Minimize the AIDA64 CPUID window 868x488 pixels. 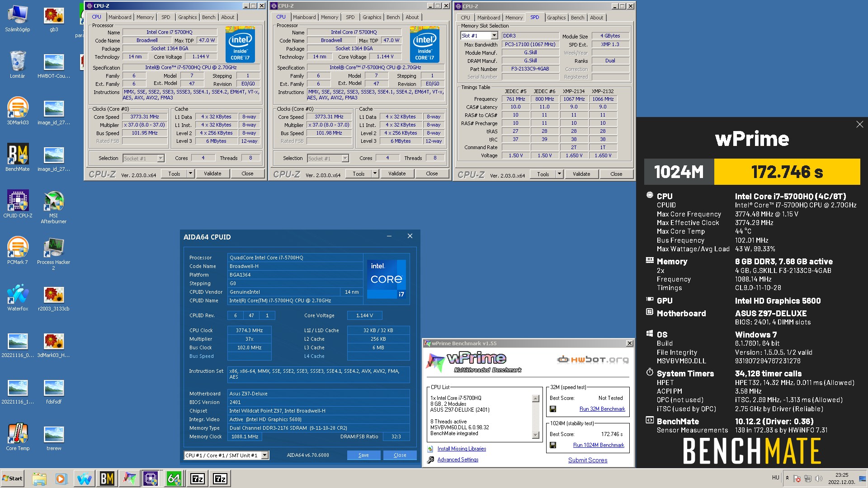[389, 236]
